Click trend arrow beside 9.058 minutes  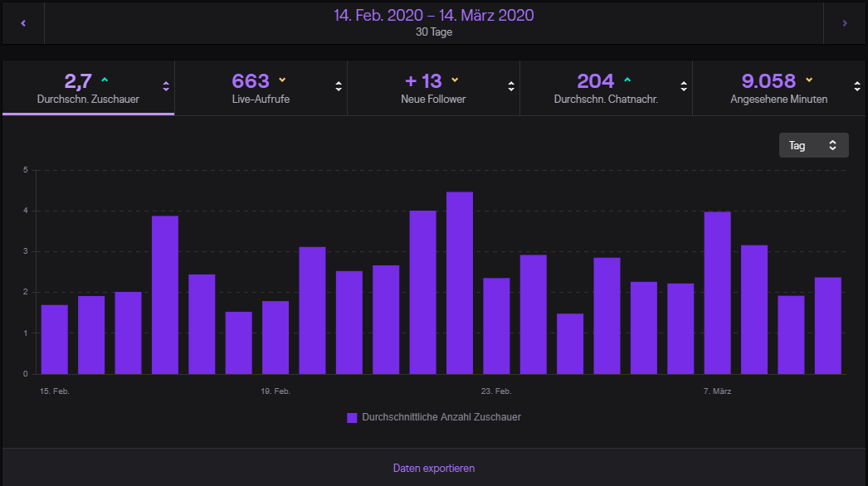(x=809, y=80)
